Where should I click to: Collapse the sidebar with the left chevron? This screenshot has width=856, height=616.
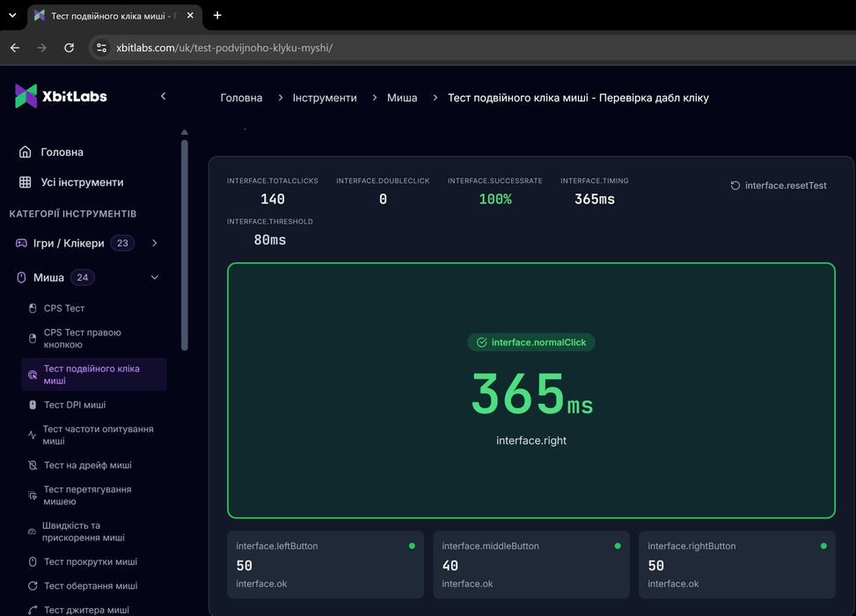(x=164, y=96)
